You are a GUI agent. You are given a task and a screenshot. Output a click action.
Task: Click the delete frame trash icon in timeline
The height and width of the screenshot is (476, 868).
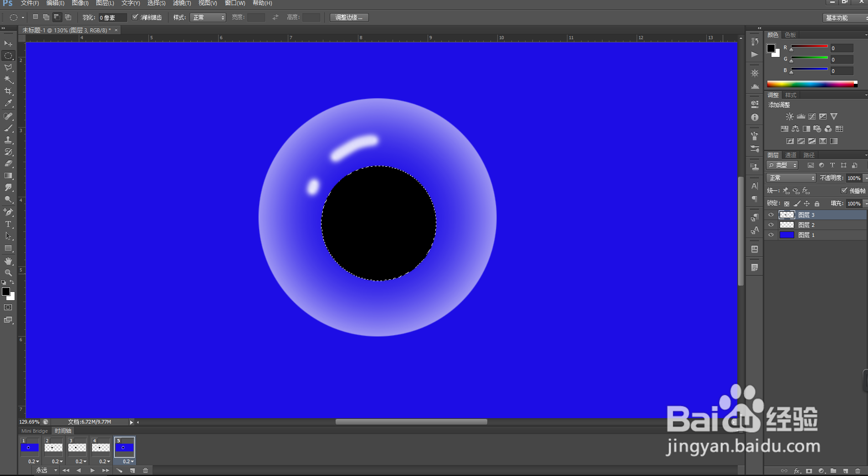(x=146, y=470)
